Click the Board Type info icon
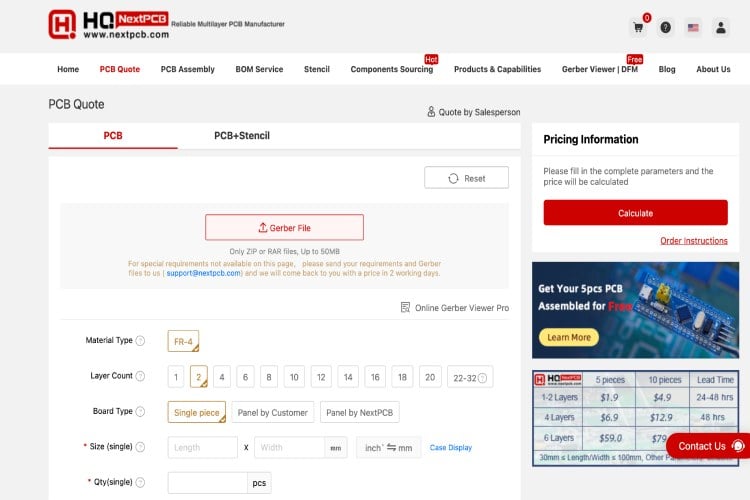 140,412
